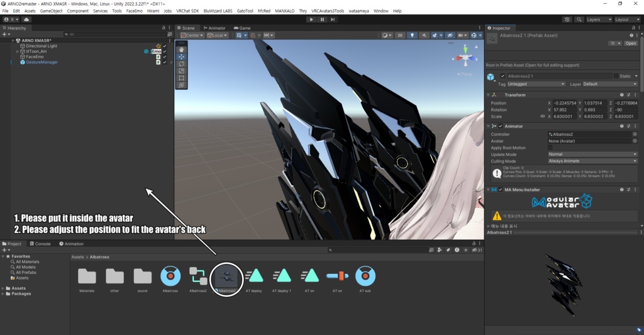The width and height of the screenshot is (644, 335).
Task: Open the account dropdown
Action: pyautogui.click(x=11, y=20)
